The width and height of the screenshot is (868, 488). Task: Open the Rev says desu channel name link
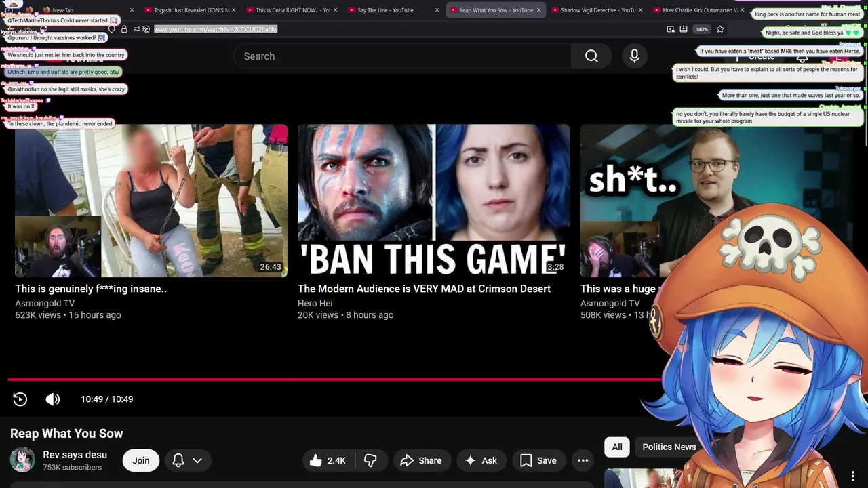click(75, 455)
